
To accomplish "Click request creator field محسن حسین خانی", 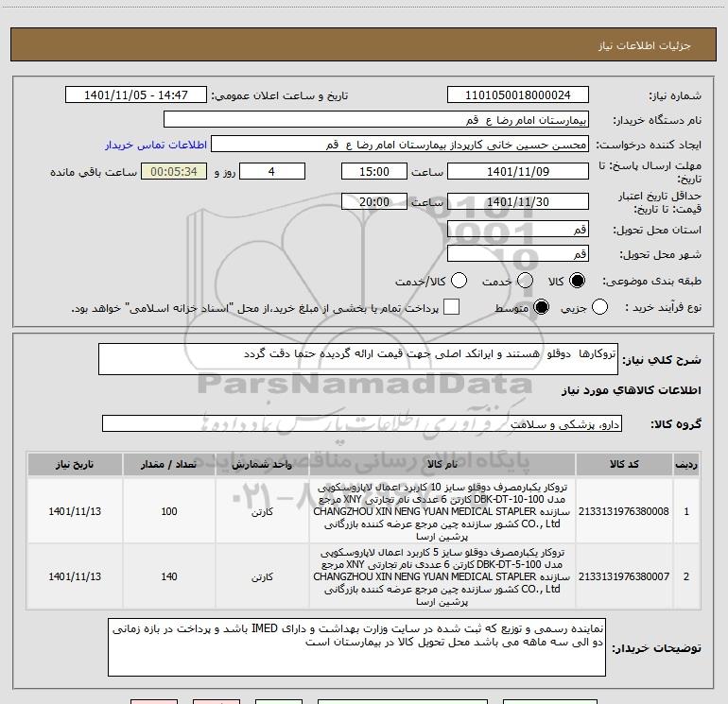I will pos(400,145).
